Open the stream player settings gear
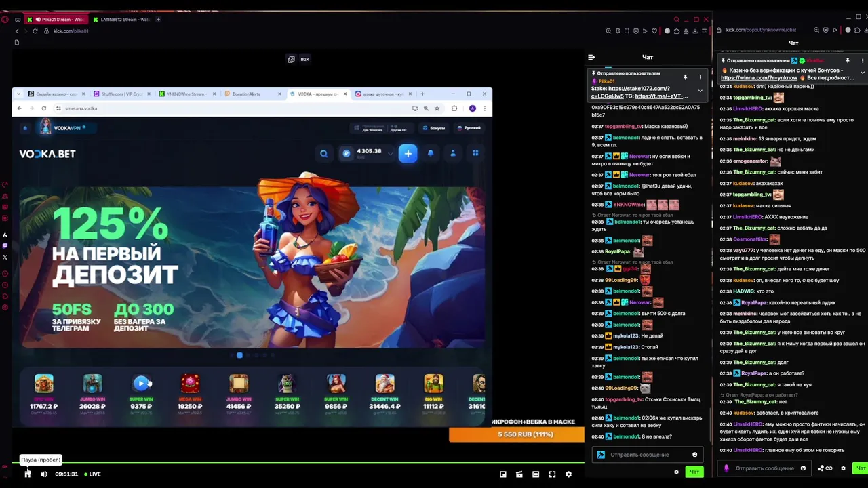This screenshot has height=488, width=868. pos(568,474)
